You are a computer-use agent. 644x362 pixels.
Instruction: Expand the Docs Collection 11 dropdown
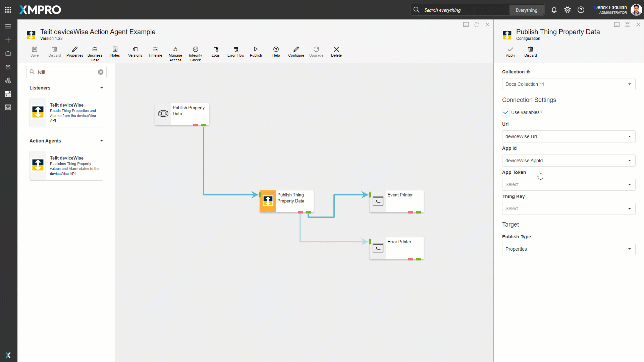pyautogui.click(x=569, y=84)
